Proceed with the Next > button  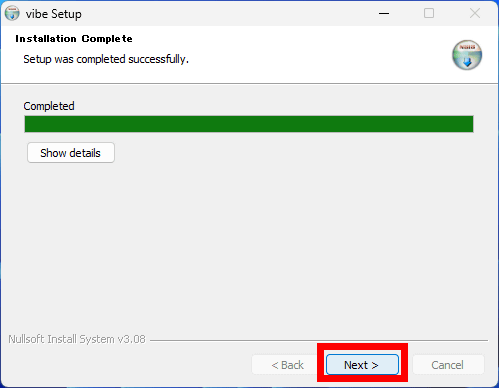pyautogui.click(x=362, y=364)
